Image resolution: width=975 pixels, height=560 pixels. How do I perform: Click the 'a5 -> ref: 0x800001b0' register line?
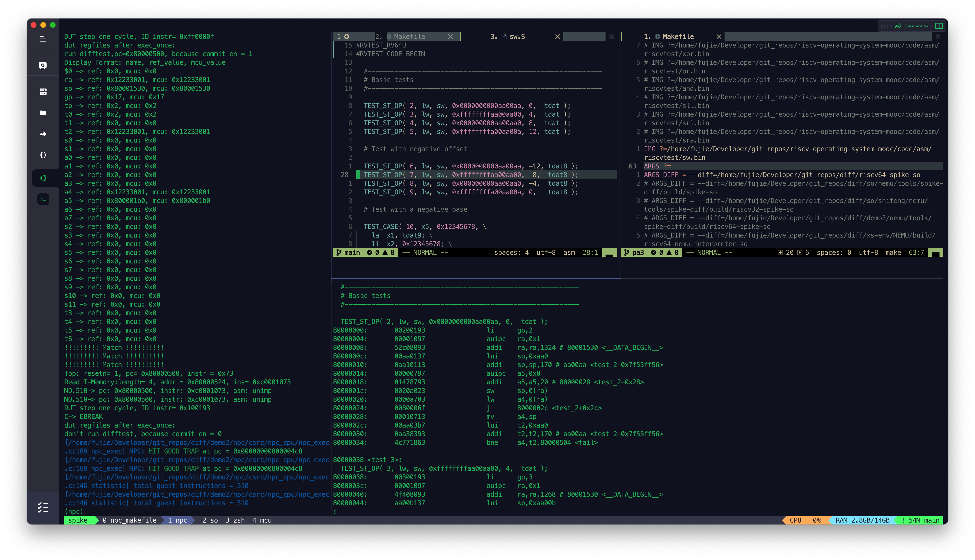tap(137, 201)
